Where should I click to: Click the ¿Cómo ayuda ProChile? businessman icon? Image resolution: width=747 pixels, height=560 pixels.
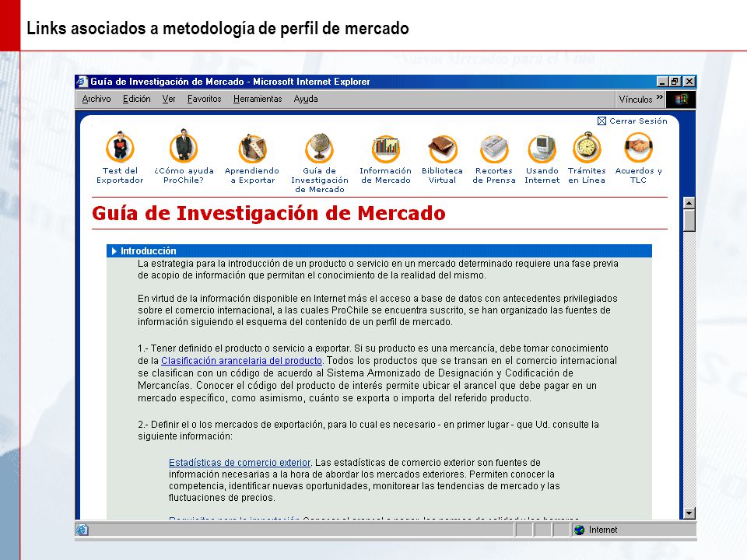[x=184, y=146]
